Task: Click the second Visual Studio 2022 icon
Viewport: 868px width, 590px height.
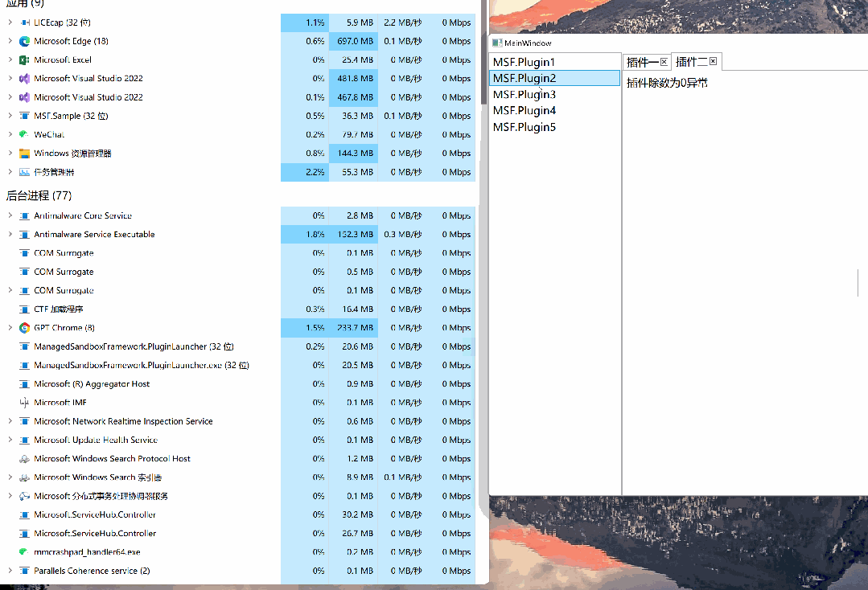Action: [24, 97]
